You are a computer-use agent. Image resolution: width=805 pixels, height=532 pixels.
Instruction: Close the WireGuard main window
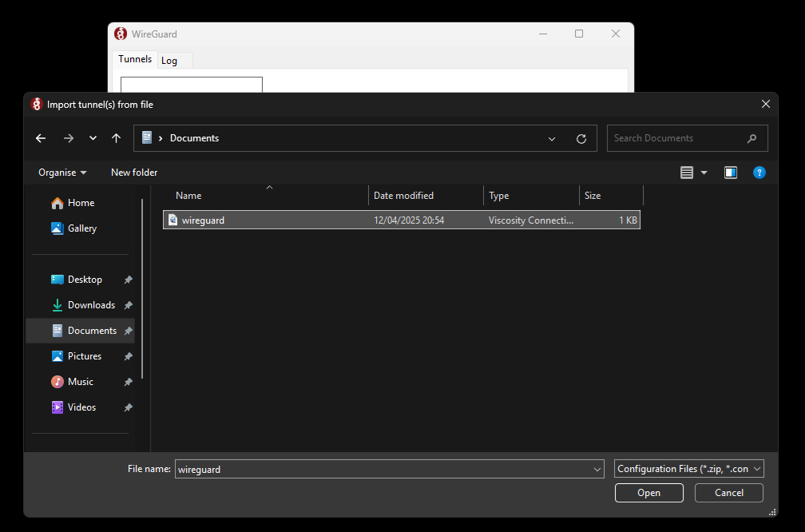click(x=616, y=34)
